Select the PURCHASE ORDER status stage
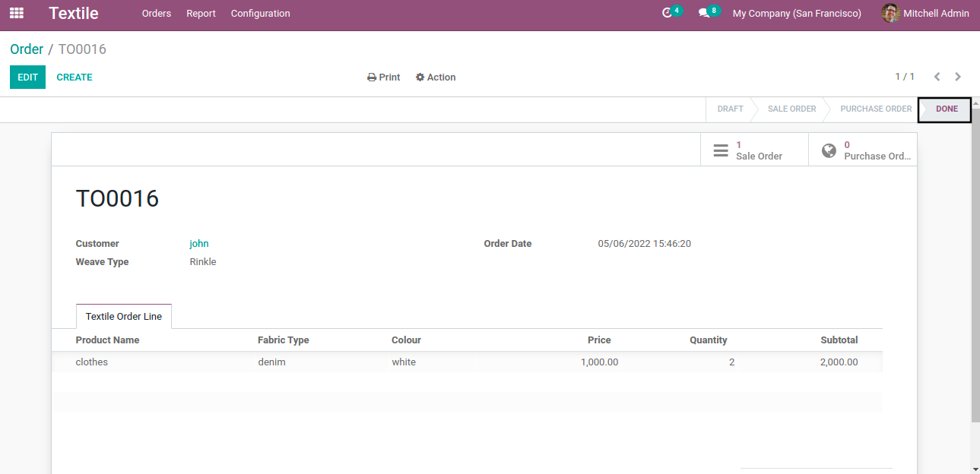The image size is (980, 474). pos(876,109)
